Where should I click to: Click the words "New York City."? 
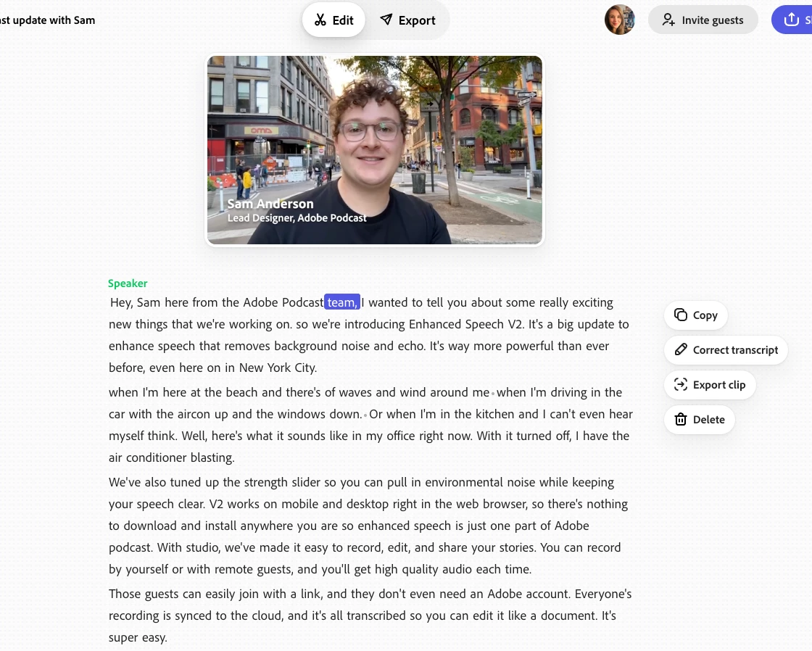278,368
